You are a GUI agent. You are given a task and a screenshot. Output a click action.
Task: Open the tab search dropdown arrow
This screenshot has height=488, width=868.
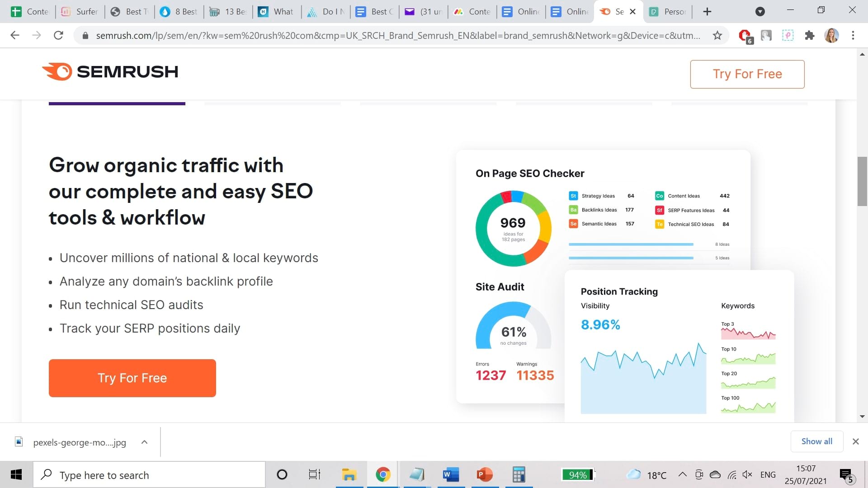[x=760, y=12]
